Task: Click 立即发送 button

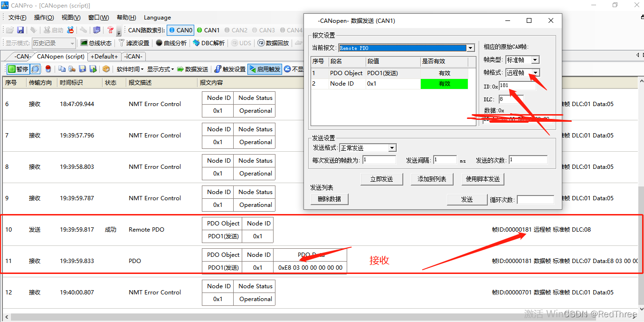Action: point(382,179)
